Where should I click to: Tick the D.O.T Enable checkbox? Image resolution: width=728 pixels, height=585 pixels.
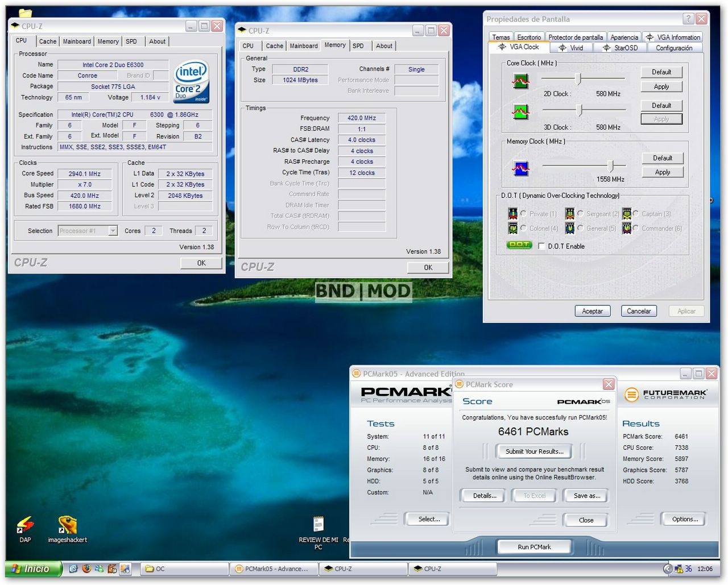click(x=541, y=246)
